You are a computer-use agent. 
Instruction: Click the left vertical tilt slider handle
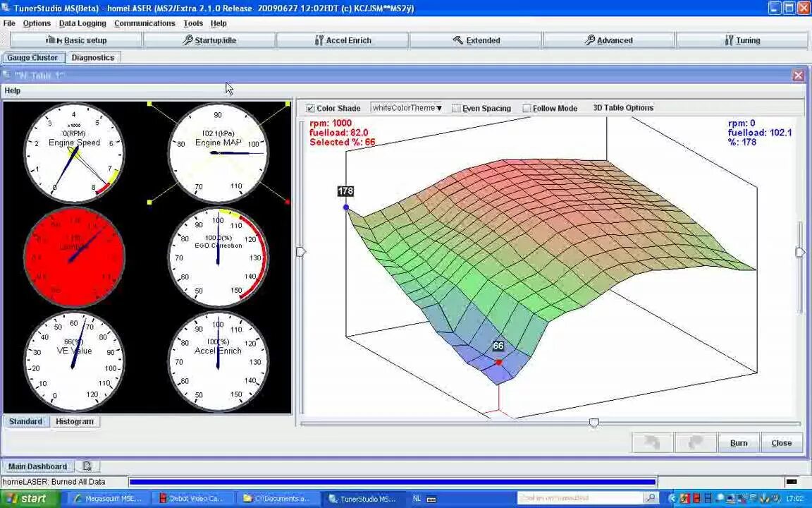tap(301, 252)
